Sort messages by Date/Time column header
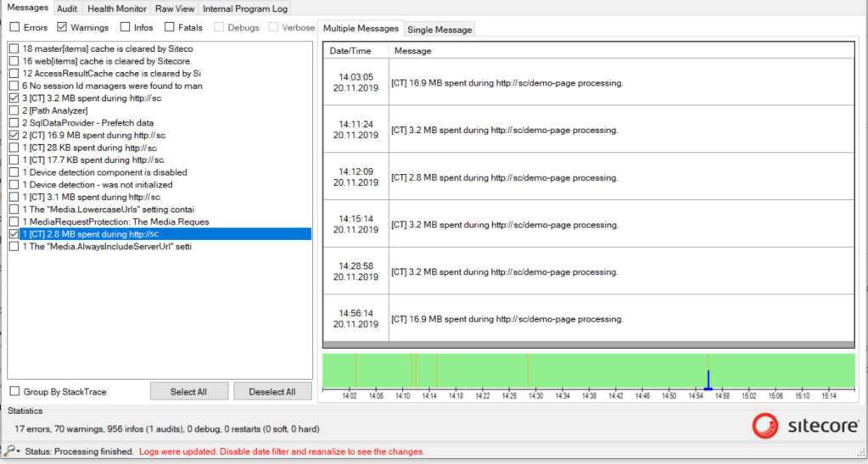 pos(350,51)
